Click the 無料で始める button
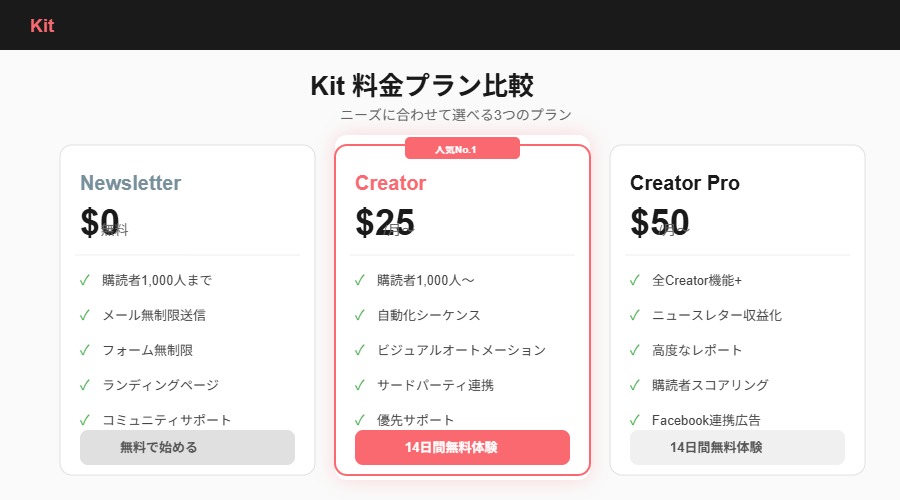900x500 pixels. (x=187, y=447)
